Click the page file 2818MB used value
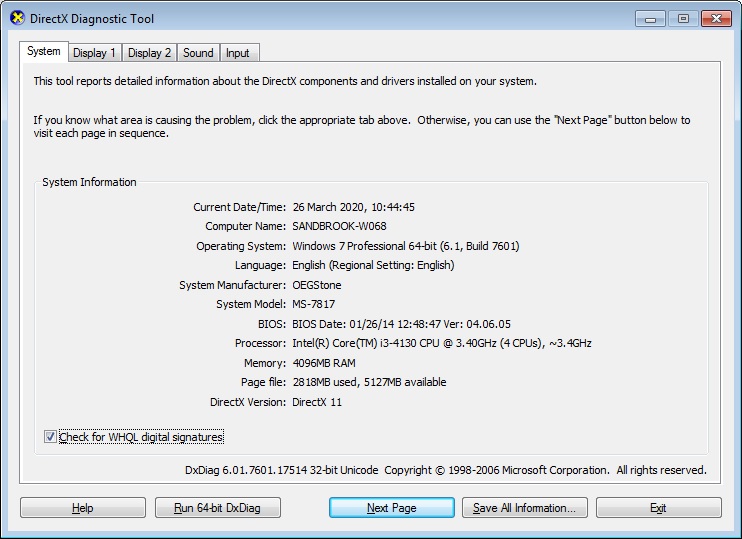This screenshot has height=539, width=742. 369,382
